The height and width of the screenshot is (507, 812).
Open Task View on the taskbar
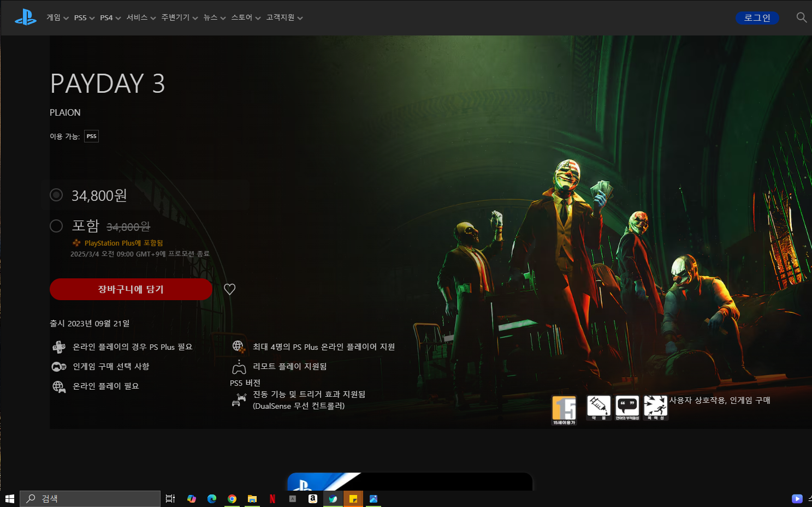[170, 499]
